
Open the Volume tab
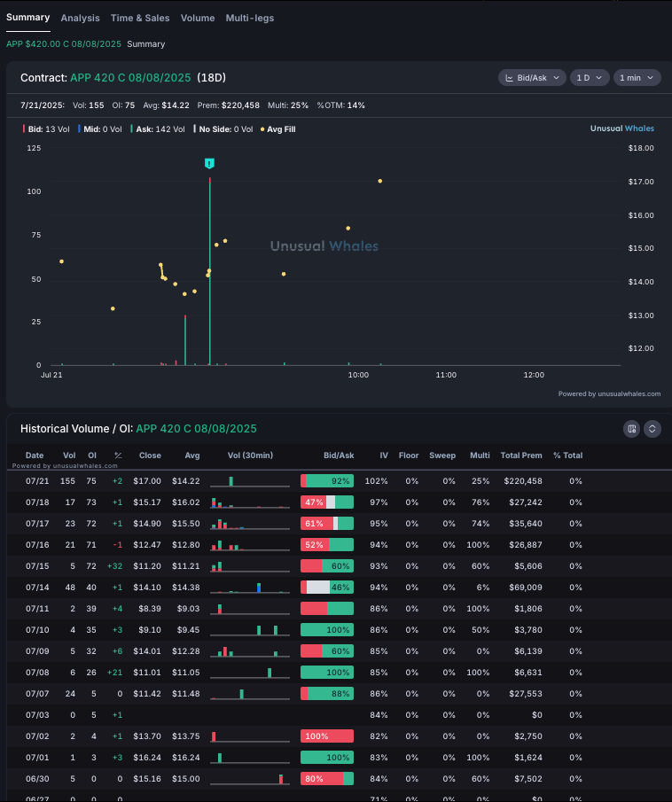[198, 18]
